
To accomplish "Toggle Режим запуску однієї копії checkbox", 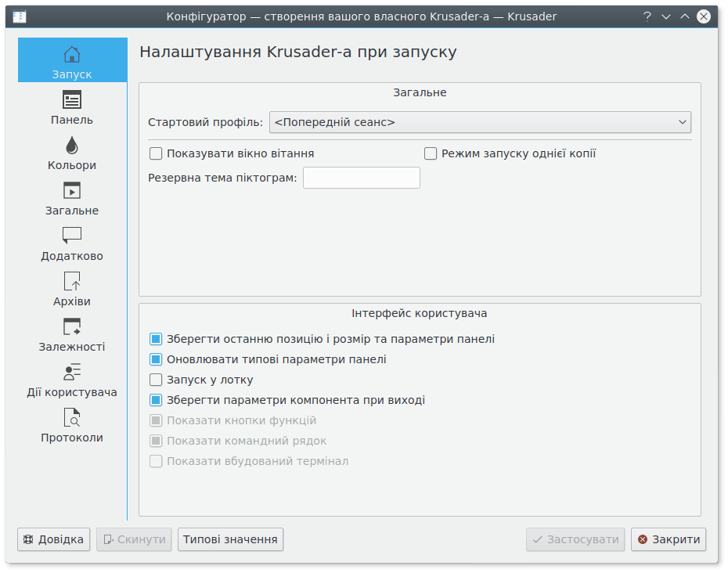I will coord(431,154).
